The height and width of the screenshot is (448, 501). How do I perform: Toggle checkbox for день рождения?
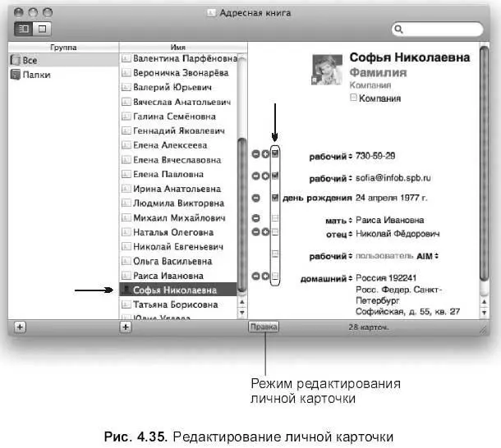(275, 198)
